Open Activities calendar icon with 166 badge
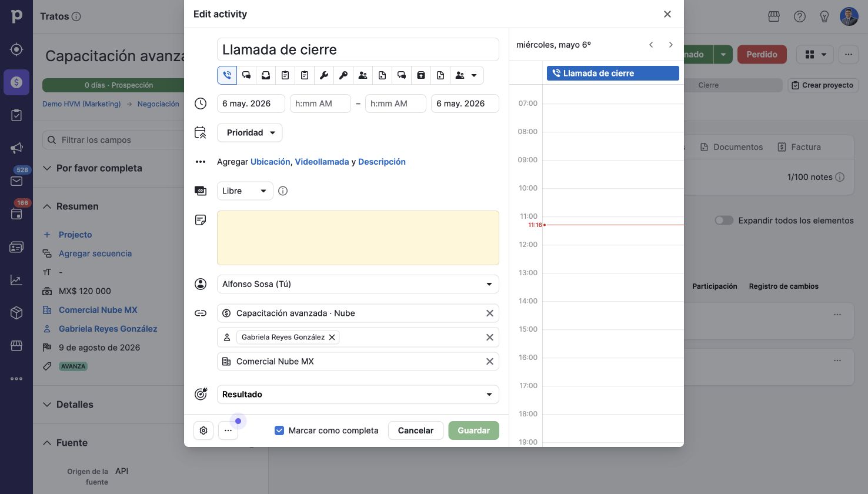The image size is (868, 494). click(16, 214)
